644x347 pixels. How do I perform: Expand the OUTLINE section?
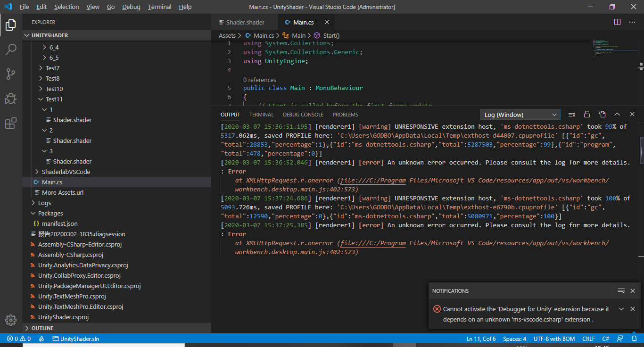(117, 328)
